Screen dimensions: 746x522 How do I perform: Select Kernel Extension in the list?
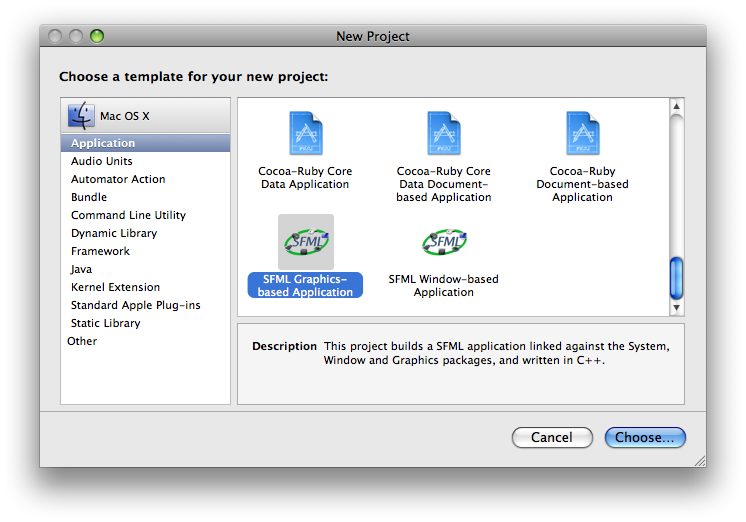coord(115,287)
